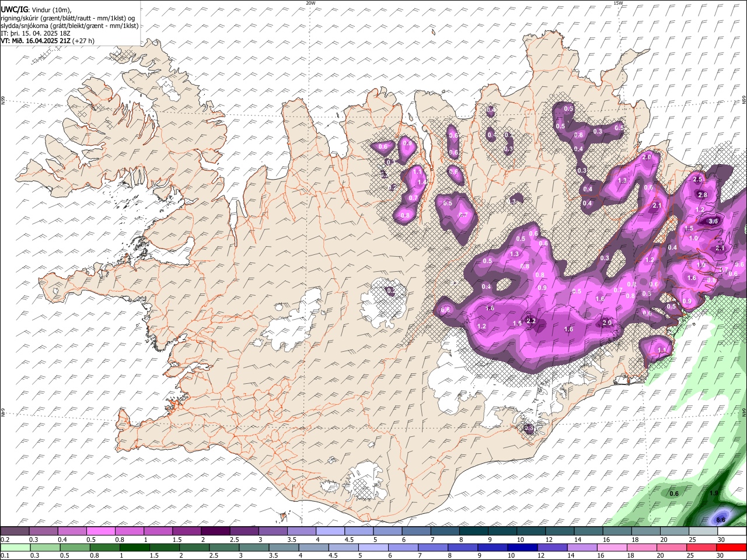Click the snow legend swatch labeled 0.5

tap(100, 531)
